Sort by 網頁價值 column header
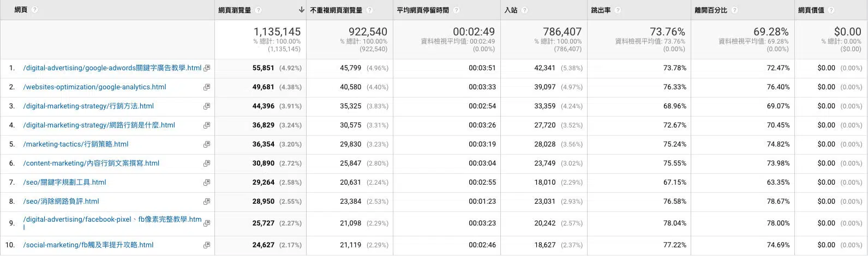This screenshot has height=256, width=868. (811, 10)
